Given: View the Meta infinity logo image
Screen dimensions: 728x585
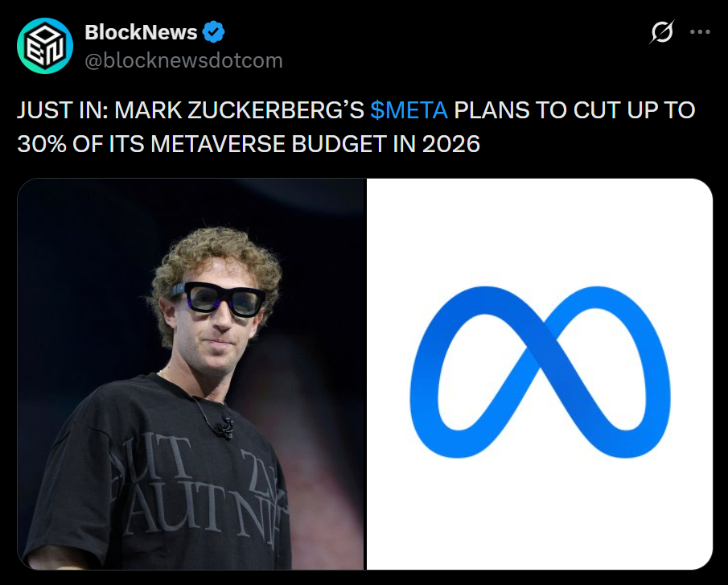Looking at the screenshot, I should (x=540, y=374).
